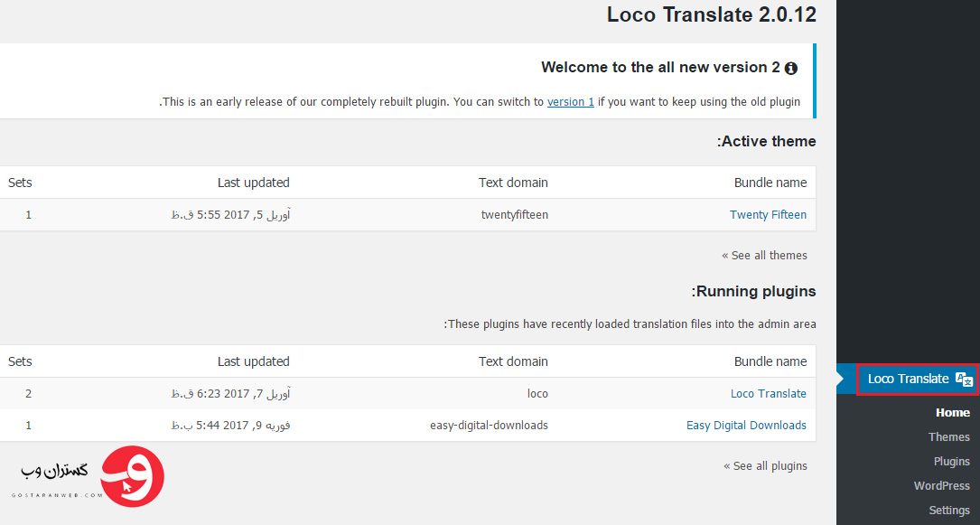Image resolution: width=980 pixels, height=525 pixels.
Task: Follow the version 1 link
Action: tap(571, 102)
